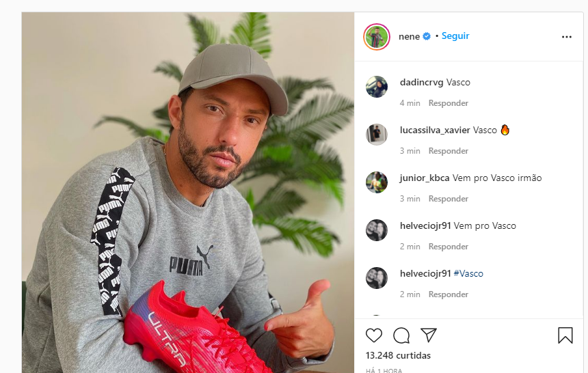588x373 pixels.
Task: Open lucassilva_xavier's profile avatar
Action: [x=377, y=134]
